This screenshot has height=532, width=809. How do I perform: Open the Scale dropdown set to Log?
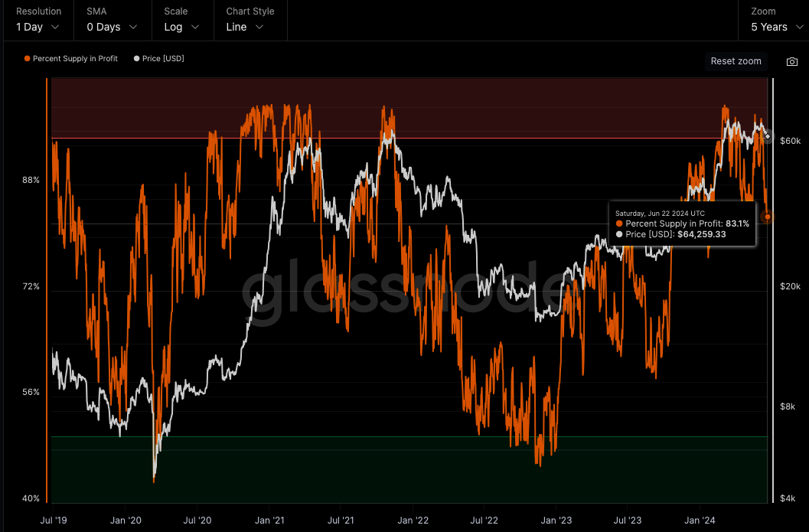pyautogui.click(x=181, y=27)
